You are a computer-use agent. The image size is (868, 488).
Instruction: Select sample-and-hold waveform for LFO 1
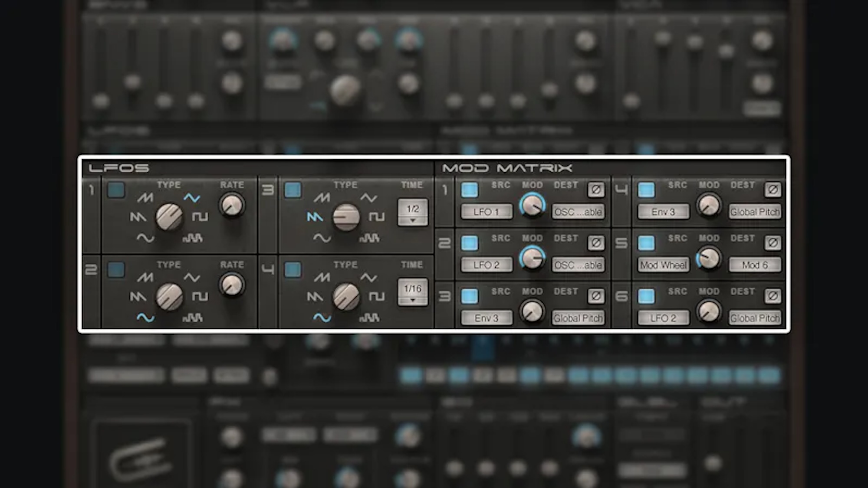192,238
